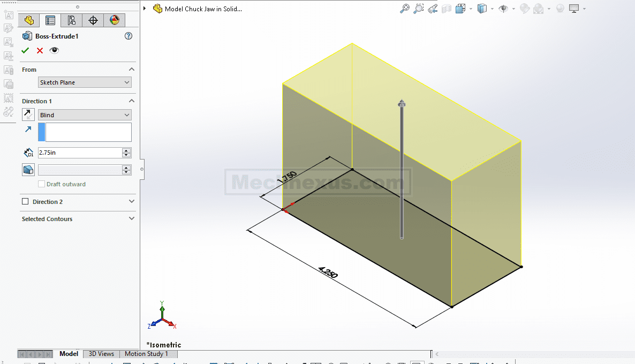The width and height of the screenshot is (635, 364).
Task: Open the DimXpertManager crosshair tab
Action: tap(93, 20)
